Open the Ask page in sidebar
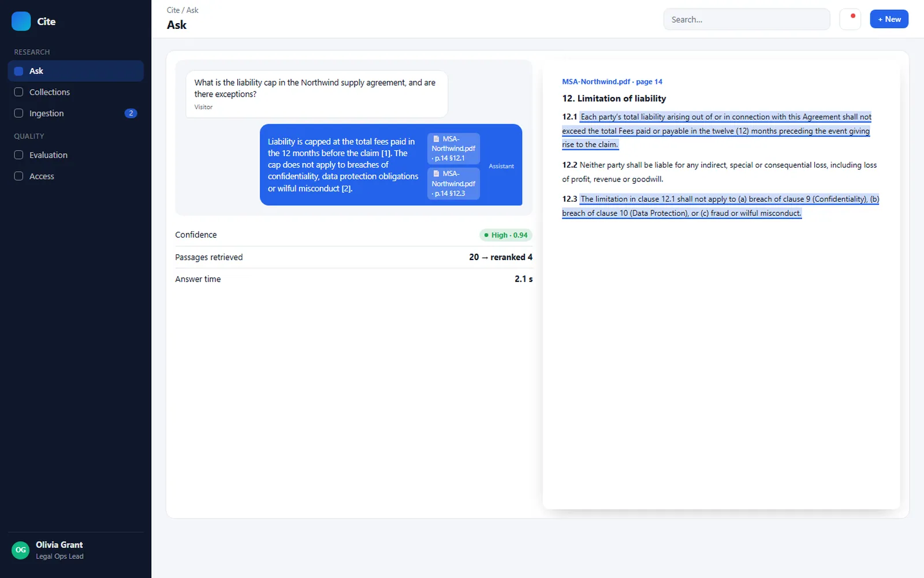Image resolution: width=924 pixels, height=578 pixels. (76, 71)
